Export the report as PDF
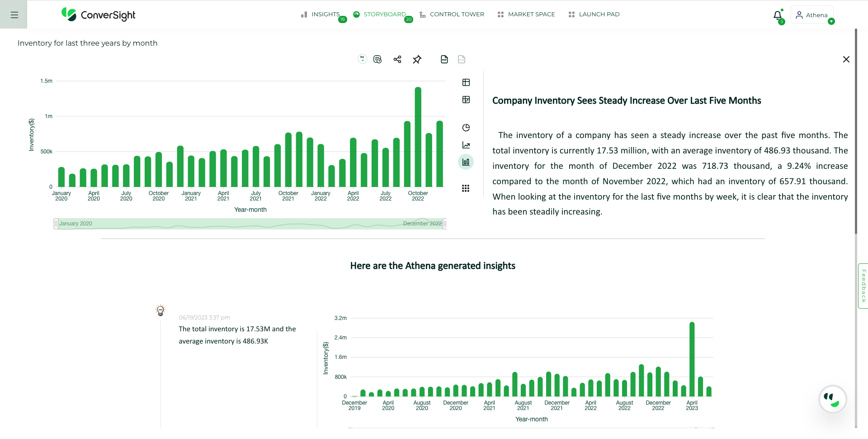The image size is (868, 439). [444, 59]
